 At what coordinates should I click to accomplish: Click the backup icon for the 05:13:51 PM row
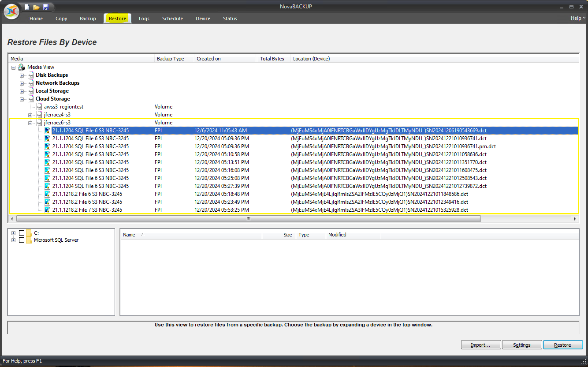[x=48, y=162]
